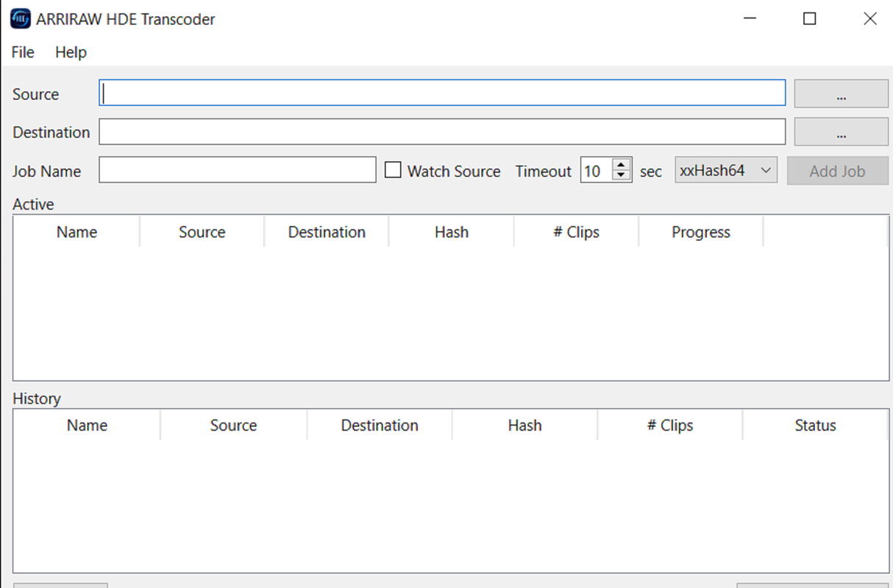The image size is (893, 588).
Task: Click the Add Job button
Action: coord(837,171)
